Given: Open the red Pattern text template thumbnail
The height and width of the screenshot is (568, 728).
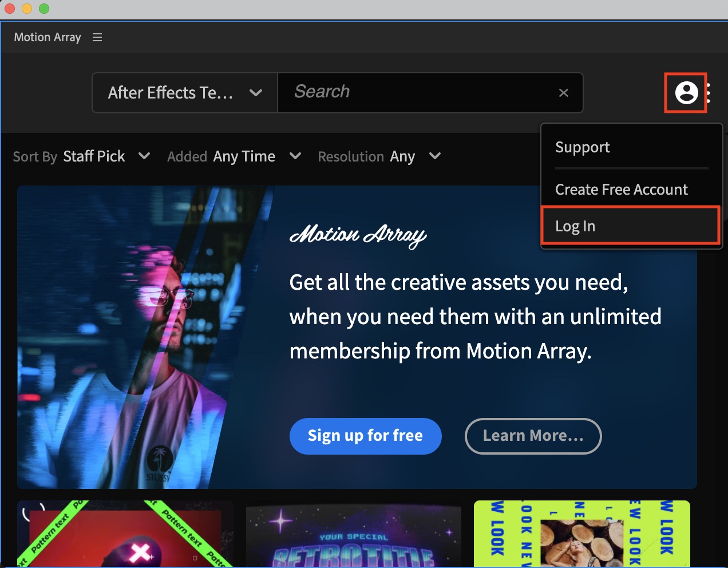Looking at the screenshot, I should (x=125, y=534).
